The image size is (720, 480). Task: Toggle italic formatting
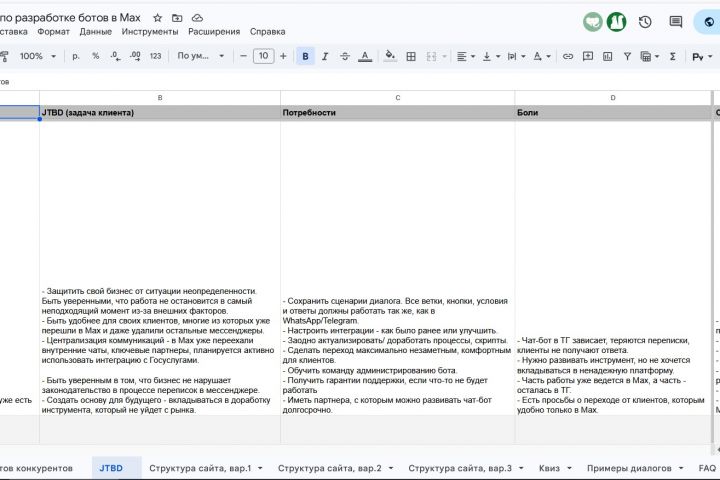325,56
